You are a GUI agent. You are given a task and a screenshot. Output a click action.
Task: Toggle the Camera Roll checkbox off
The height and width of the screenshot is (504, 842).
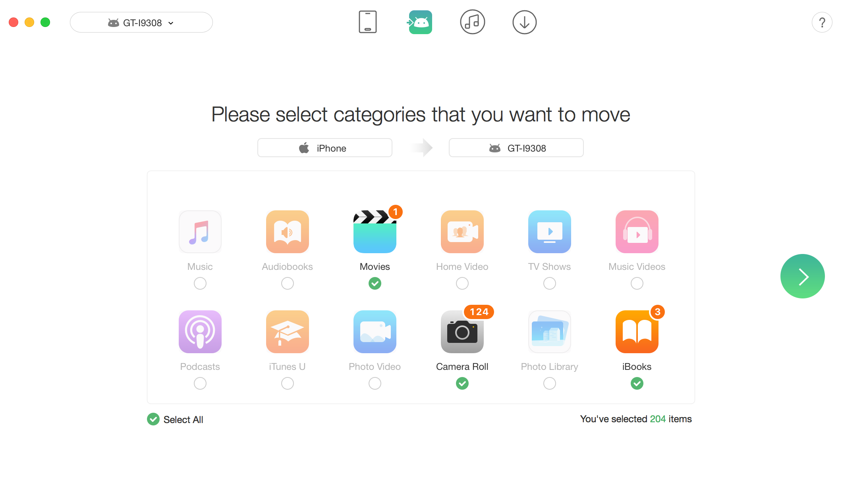click(x=462, y=383)
